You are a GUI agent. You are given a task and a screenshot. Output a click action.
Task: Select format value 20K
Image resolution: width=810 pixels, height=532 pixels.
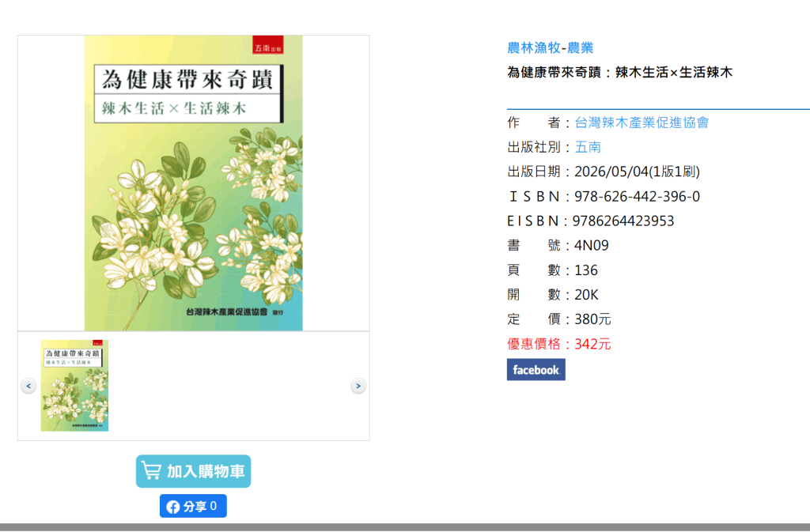(586, 295)
